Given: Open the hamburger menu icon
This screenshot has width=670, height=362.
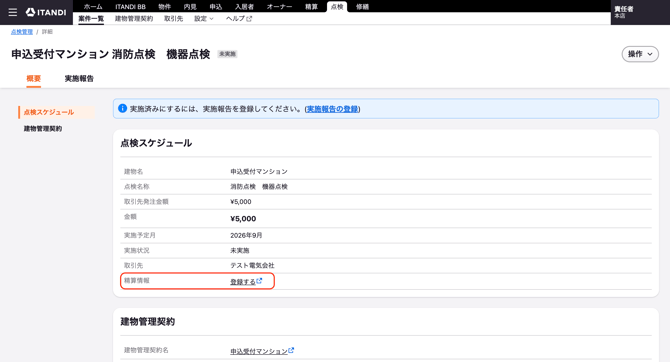Looking at the screenshot, I should point(13,12).
